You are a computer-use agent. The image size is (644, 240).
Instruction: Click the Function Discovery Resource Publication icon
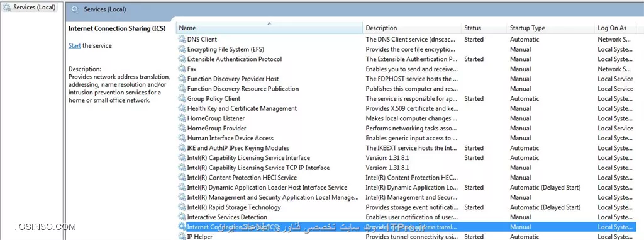click(x=182, y=89)
